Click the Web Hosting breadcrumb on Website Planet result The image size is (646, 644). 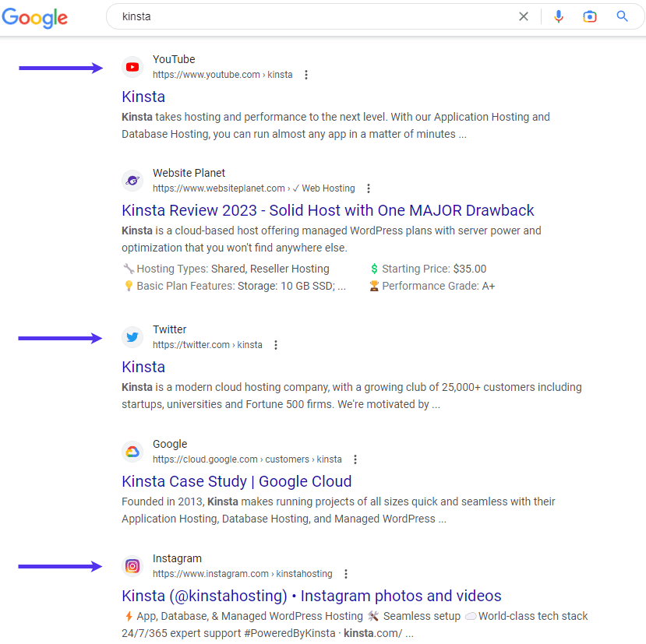click(x=328, y=188)
